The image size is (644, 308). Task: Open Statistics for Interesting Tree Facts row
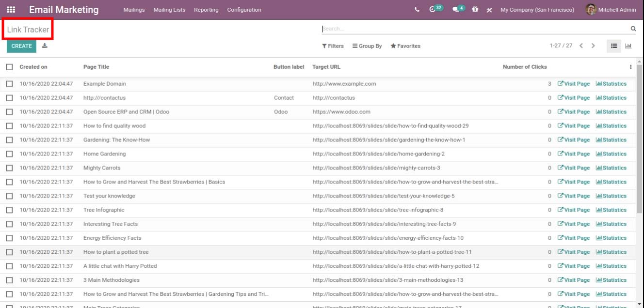point(611,224)
